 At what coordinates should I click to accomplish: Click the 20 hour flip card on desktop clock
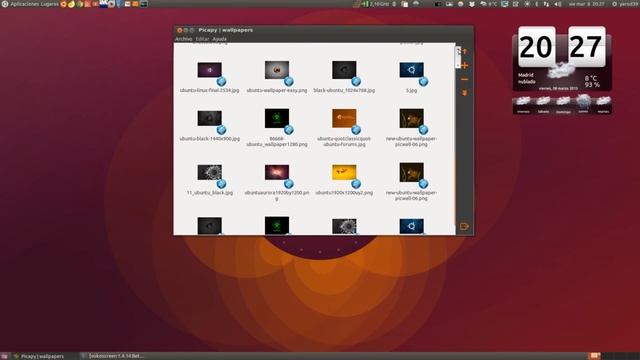point(537,47)
